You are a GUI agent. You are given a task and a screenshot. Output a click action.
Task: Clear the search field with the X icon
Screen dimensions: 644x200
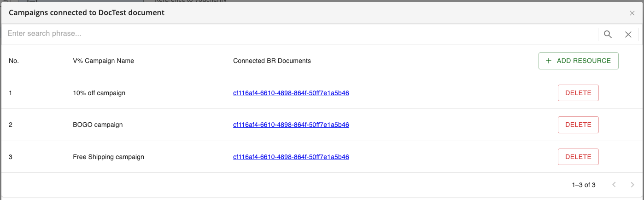click(628, 34)
